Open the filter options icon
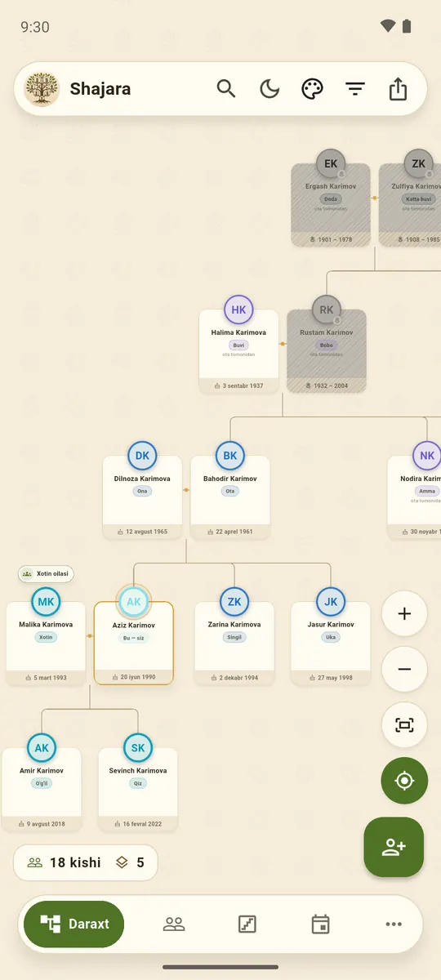 [354, 88]
